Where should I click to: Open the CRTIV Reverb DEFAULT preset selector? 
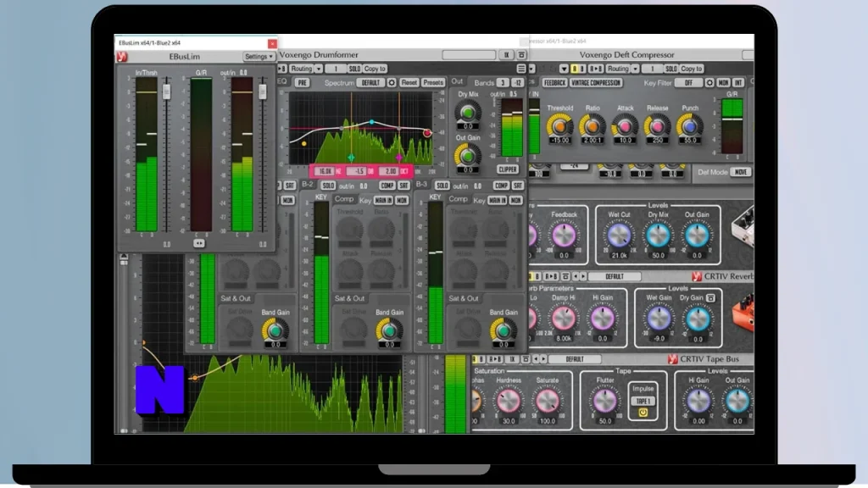coord(615,276)
